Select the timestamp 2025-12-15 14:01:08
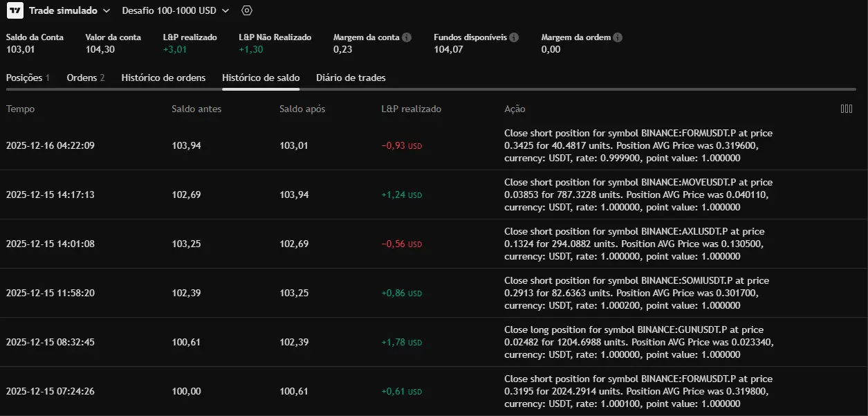The height and width of the screenshot is (416, 868). [x=50, y=244]
